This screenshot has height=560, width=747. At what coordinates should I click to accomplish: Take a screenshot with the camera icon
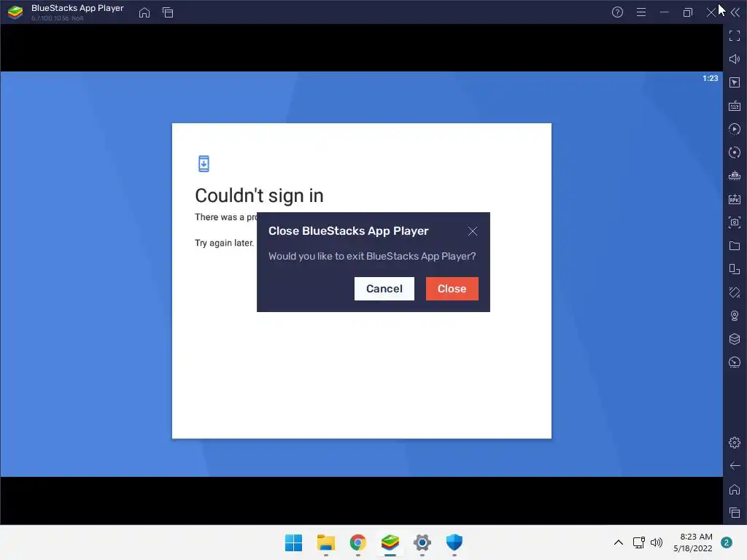(x=735, y=222)
